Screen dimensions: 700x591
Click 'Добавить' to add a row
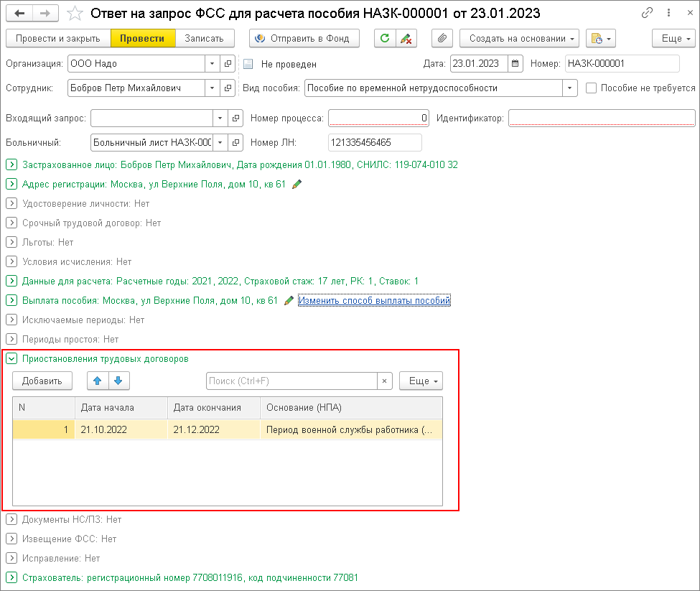click(x=42, y=381)
